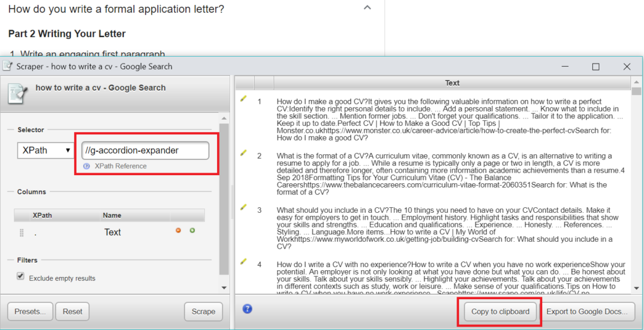Open the XPath Reference link
This screenshot has height=330, width=644.
click(x=120, y=166)
